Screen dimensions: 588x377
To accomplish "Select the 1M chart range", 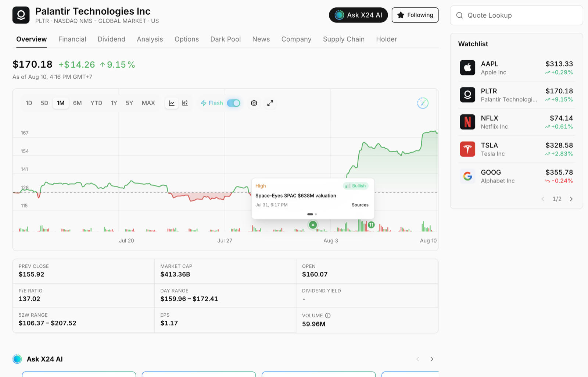I will (x=61, y=103).
